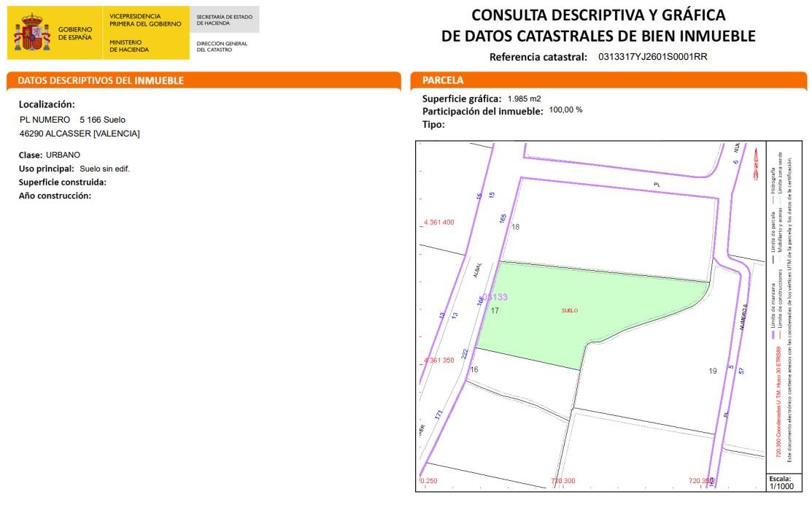
Task: Click the 'URBANO' class value
Action: (x=63, y=155)
